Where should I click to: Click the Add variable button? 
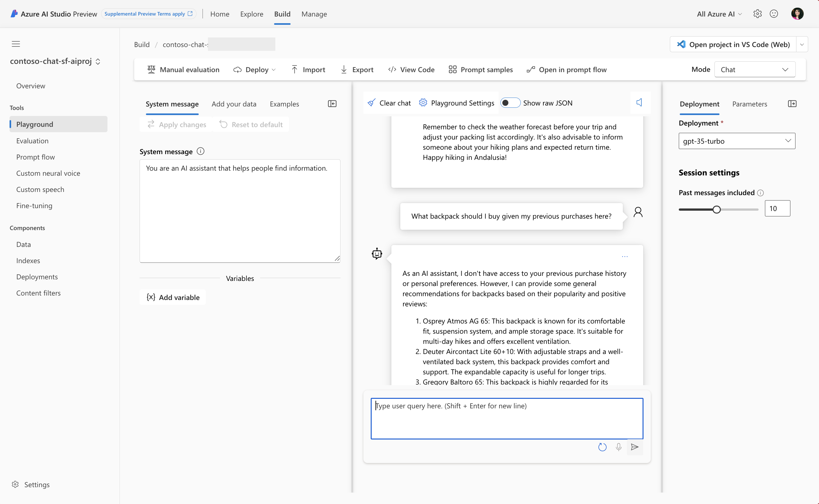tap(173, 297)
